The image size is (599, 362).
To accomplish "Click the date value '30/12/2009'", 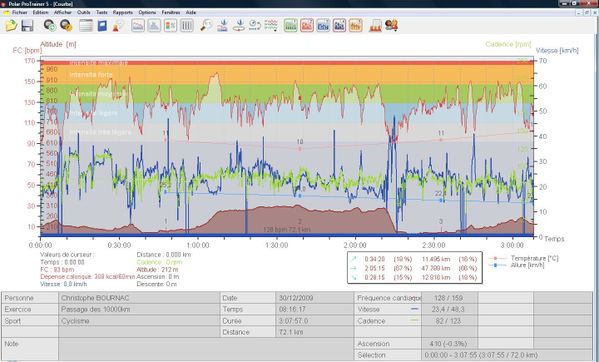I will point(296,298).
